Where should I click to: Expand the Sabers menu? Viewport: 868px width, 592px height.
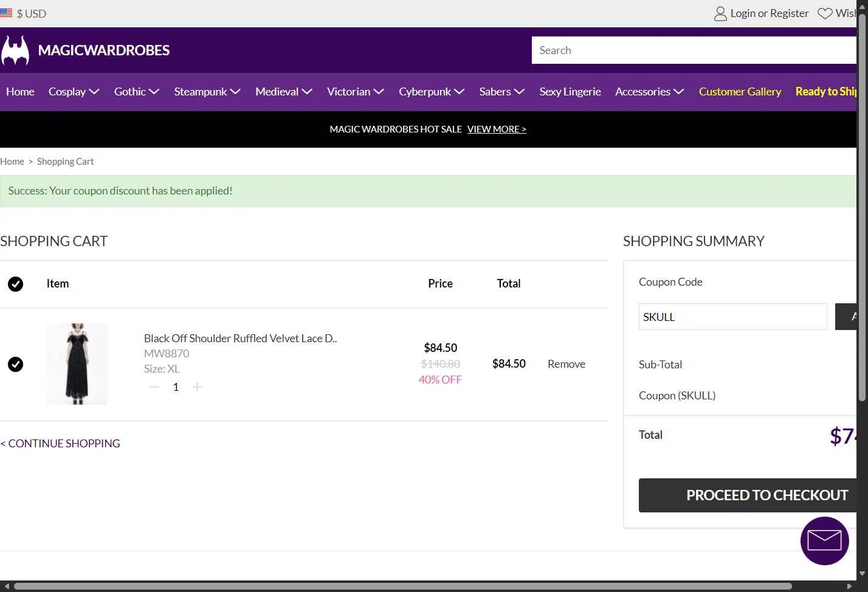501,92
